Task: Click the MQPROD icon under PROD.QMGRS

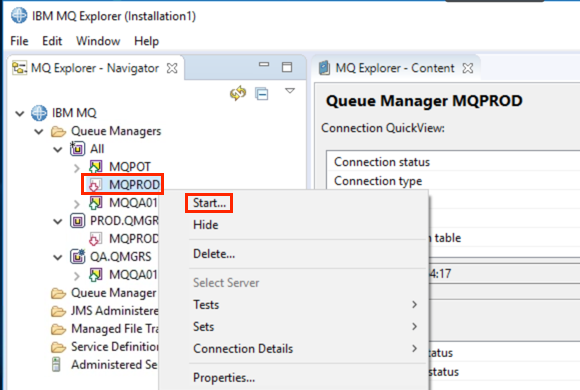Action: pos(95,239)
